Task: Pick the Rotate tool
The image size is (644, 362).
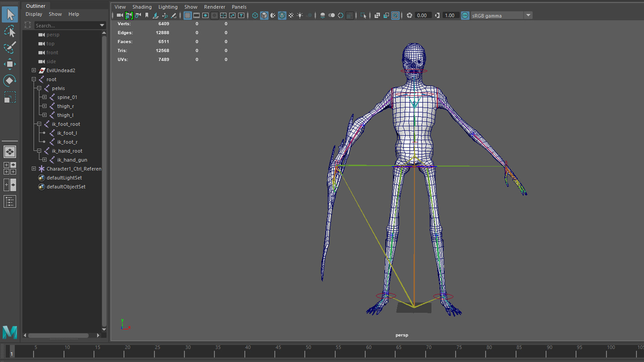Action: pos(10,80)
